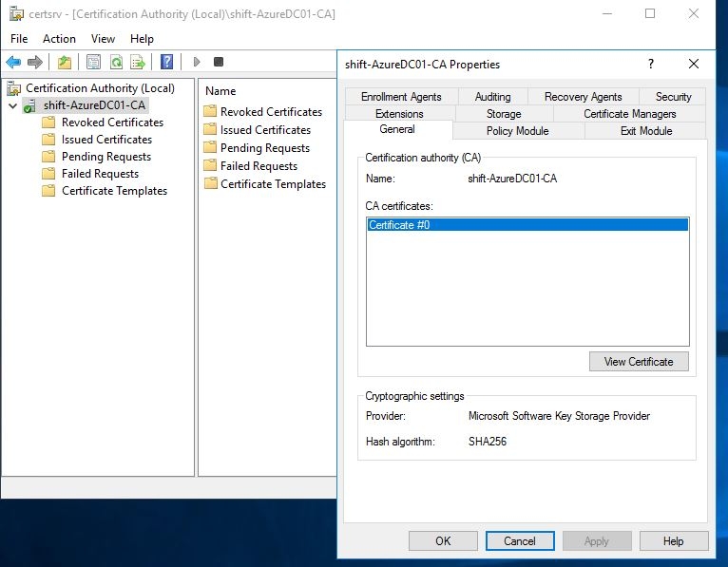Switch to the Policy Module tab
The height and width of the screenshot is (567, 728).
tap(518, 131)
